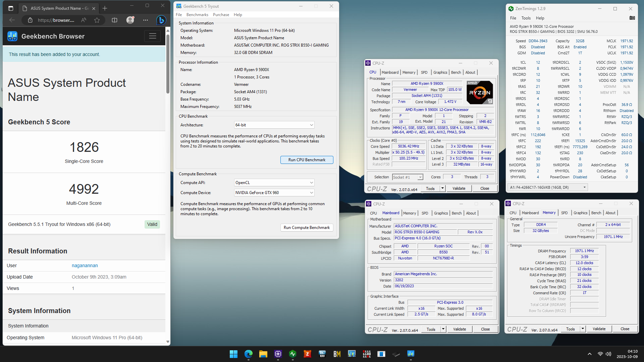Open Edge split screen icon
Screen dimensions: 644x362
pyautogui.click(x=114, y=20)
